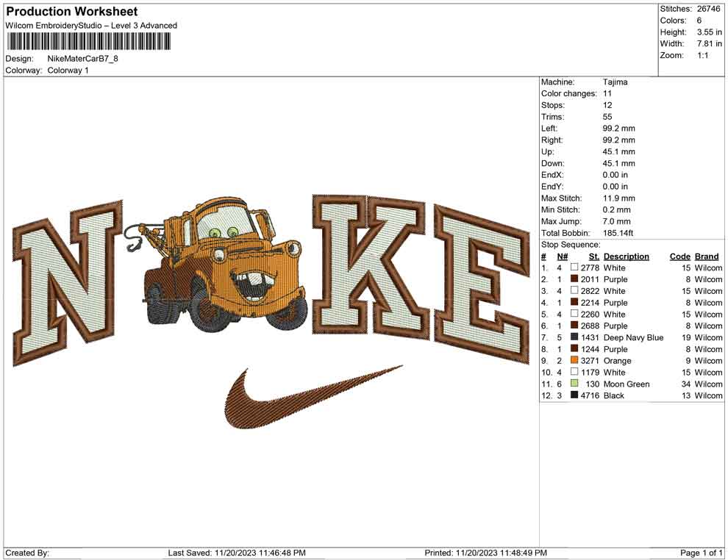Click the stop 10 White 1179 color swatch
Image resolution: width=728 pixels, height=560 pixels.
click(574, 372)
